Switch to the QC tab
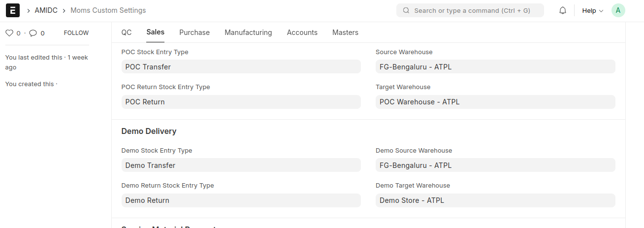 [127, 33]
